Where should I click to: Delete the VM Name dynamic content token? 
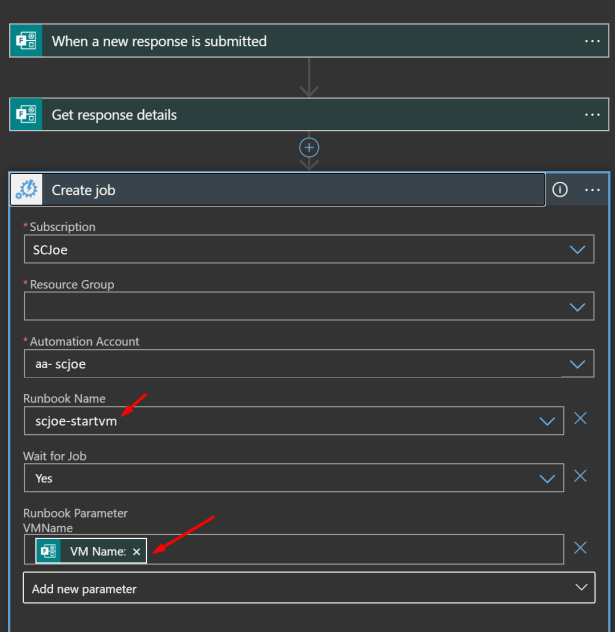pyautogui.click(x=137, y=551)
